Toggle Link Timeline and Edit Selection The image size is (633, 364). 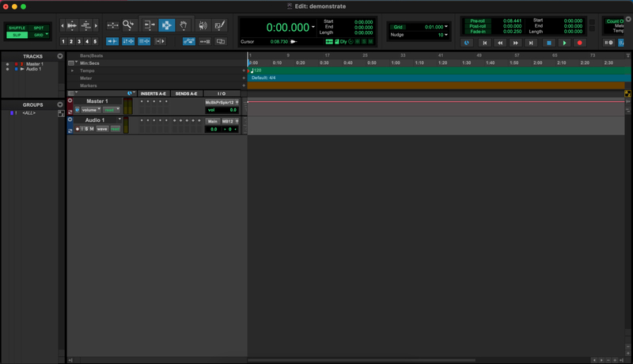pos(128,41)
